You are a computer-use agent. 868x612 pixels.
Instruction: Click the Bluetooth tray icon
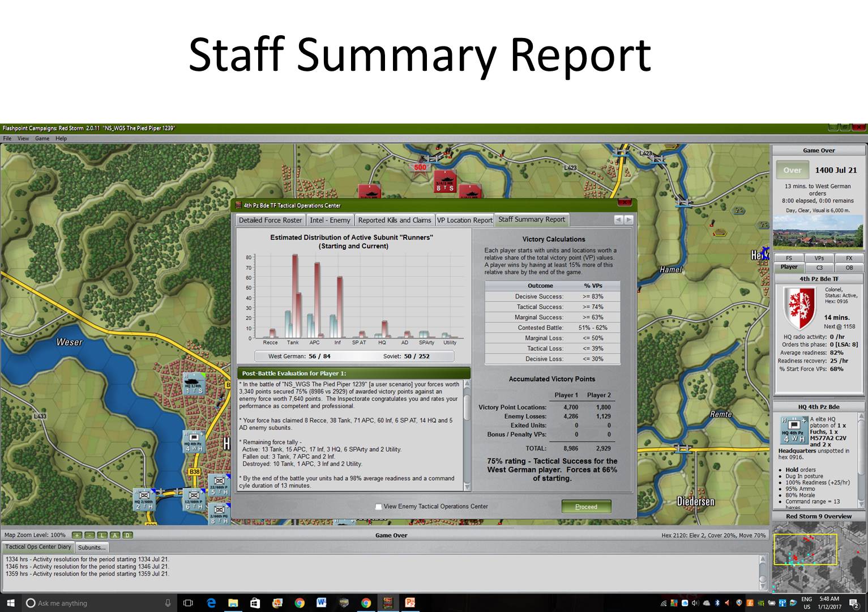(x=716, y=603)
